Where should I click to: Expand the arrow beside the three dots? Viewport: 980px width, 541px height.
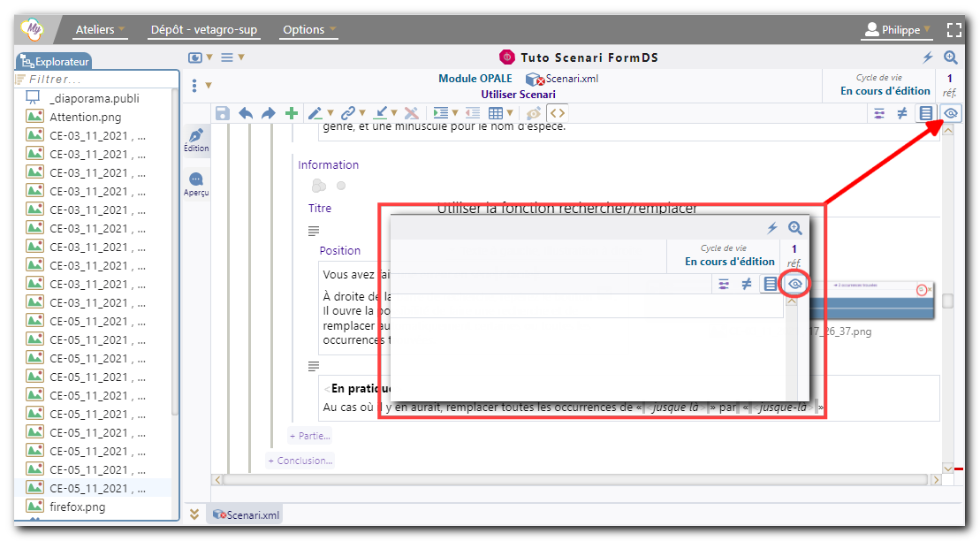[209, 86]
